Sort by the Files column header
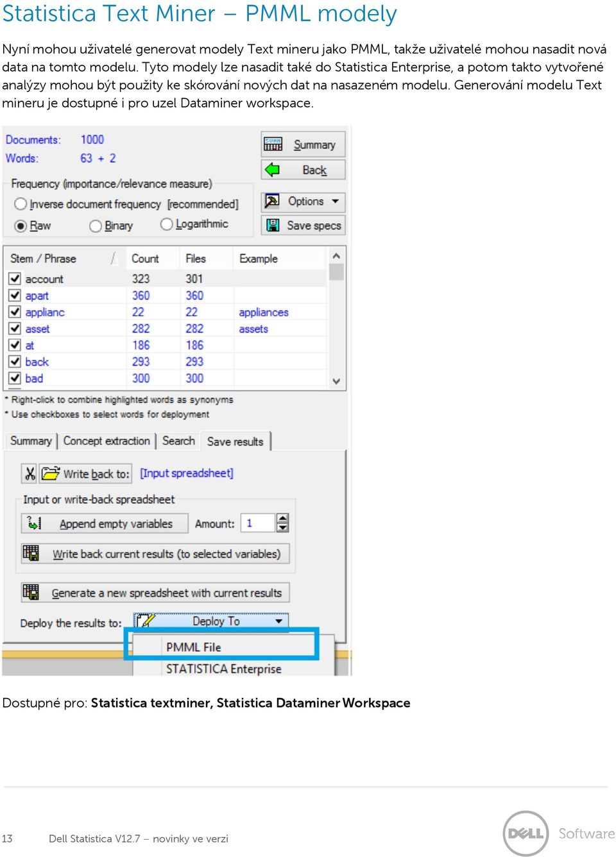The width and height of the screenshot is (616, 857). (x=207, y=259)
